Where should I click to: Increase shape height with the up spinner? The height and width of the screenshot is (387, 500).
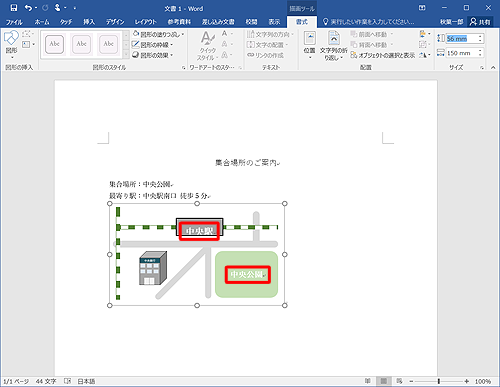[x=480, y=36]
